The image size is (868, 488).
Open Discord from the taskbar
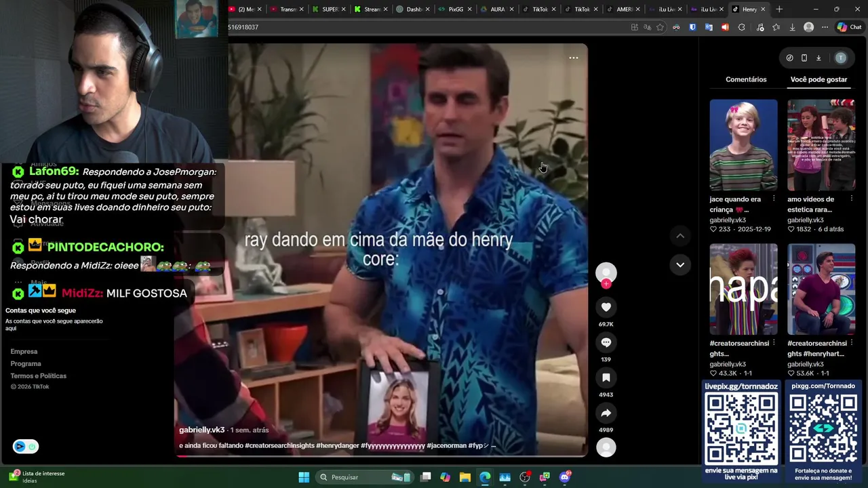click(x=565, y=477)
